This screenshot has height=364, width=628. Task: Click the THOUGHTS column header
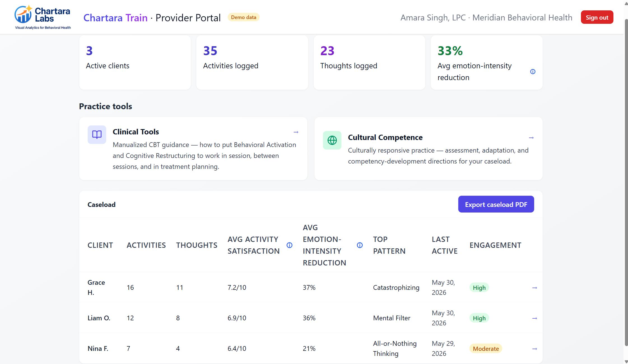coord(197,245)
